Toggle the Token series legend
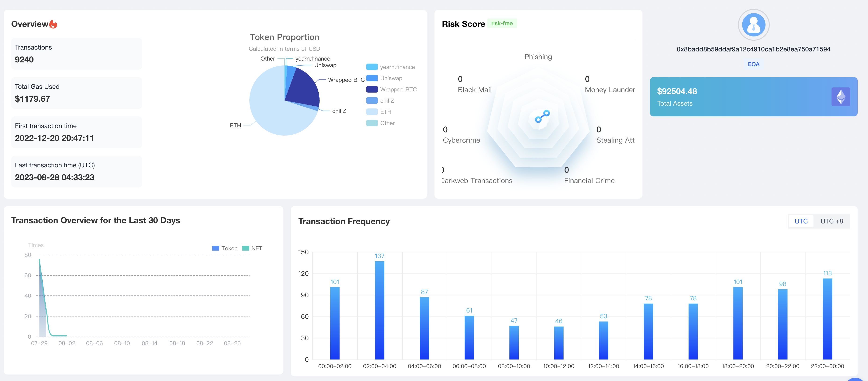868x381 pixels. pos(225,248)
